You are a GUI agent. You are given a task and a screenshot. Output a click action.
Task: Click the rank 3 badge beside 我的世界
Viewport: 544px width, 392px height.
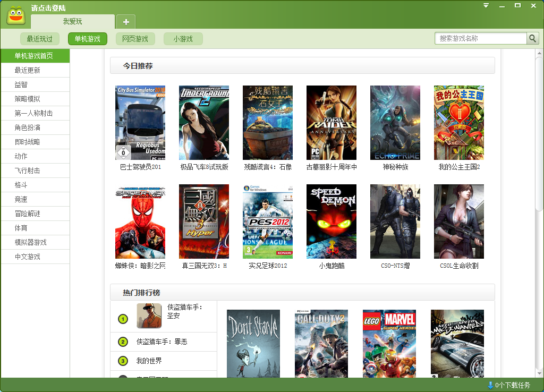(122, 361)
